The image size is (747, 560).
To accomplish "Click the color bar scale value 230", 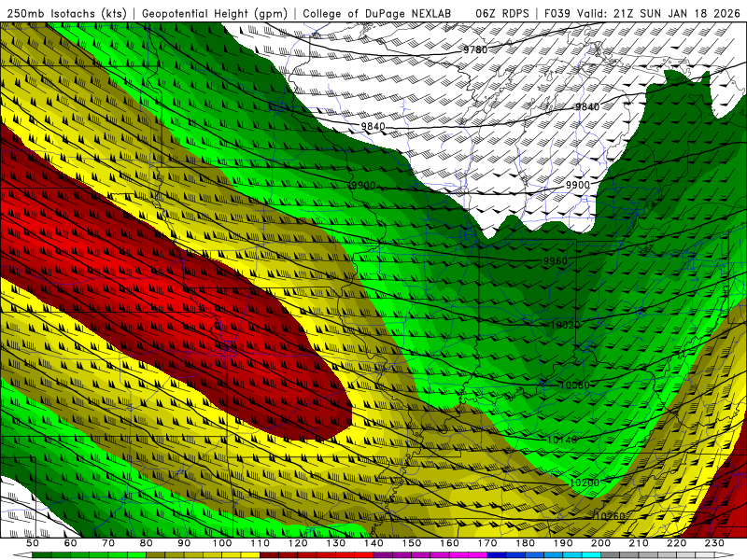I will tap(714, 543).
